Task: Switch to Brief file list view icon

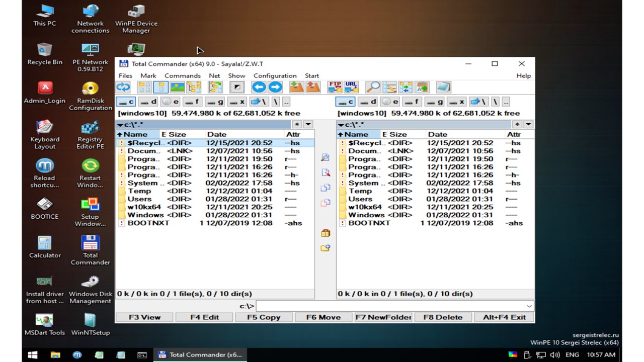Action: point(144,87)
